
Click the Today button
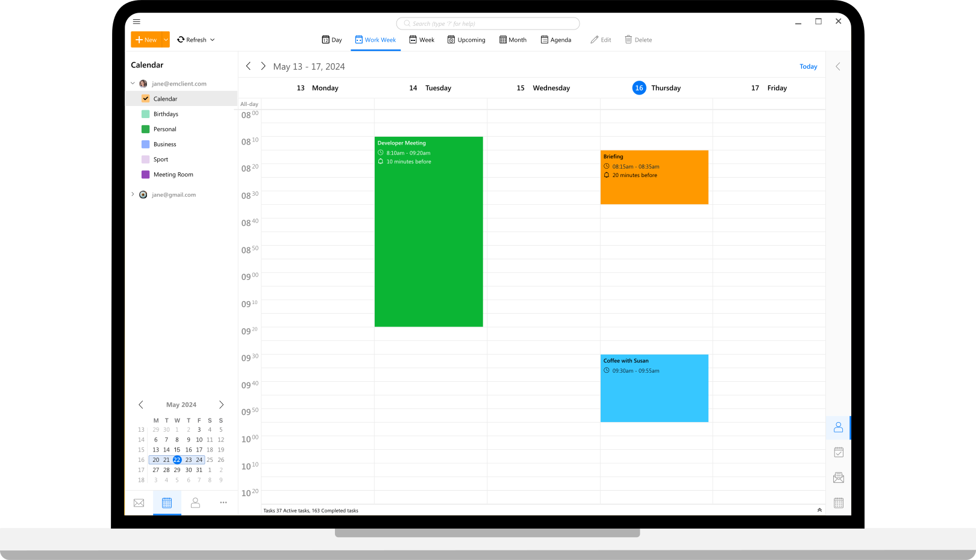tap(808, 66)
